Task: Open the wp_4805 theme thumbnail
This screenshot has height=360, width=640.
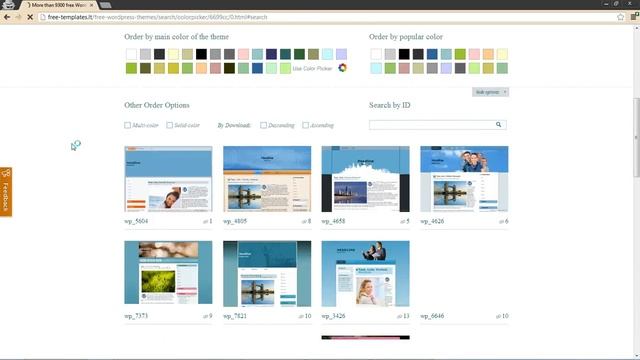Action: pyautogui.click(x=267, y=179)
